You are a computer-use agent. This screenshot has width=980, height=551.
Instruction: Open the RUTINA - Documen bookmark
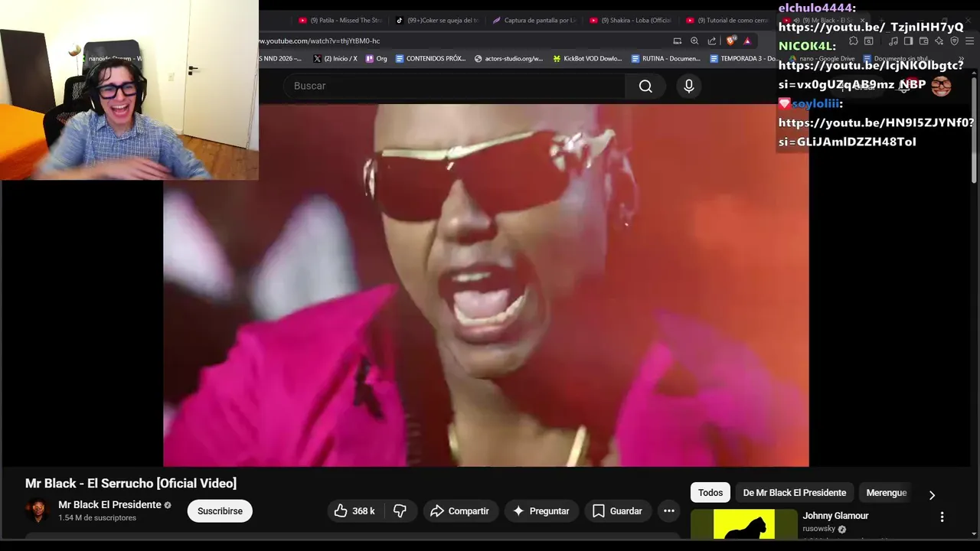pyautogui.click(x=665, y=58)
